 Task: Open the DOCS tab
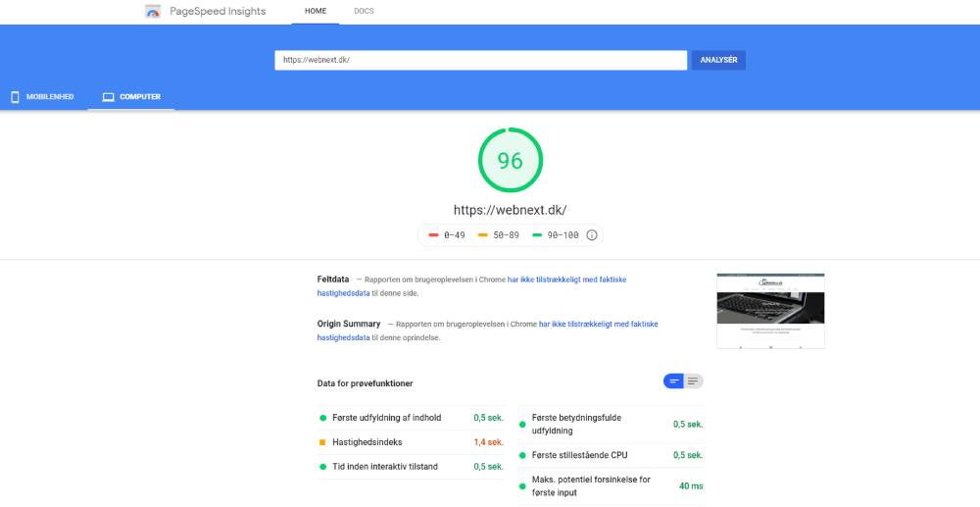[x=364, y=11]
